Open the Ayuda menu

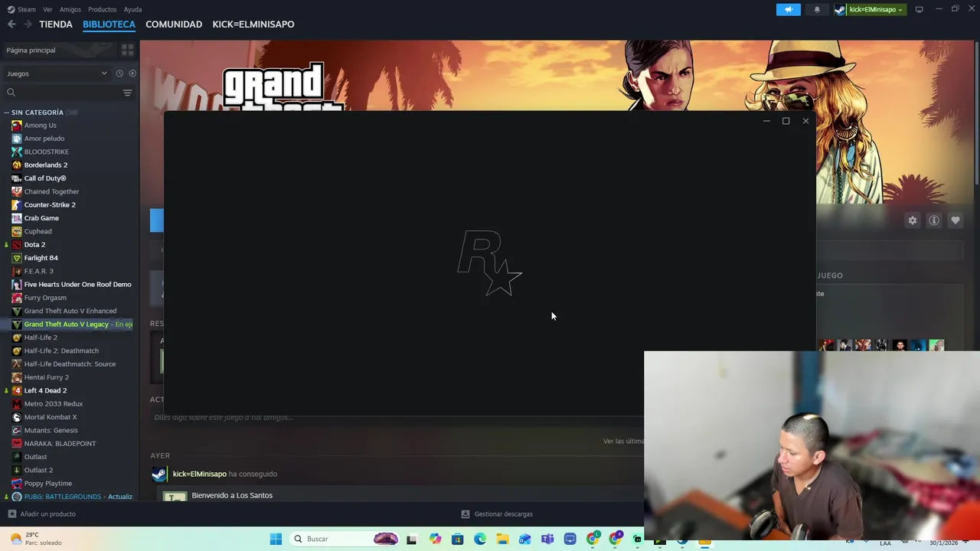pos(132,9)
